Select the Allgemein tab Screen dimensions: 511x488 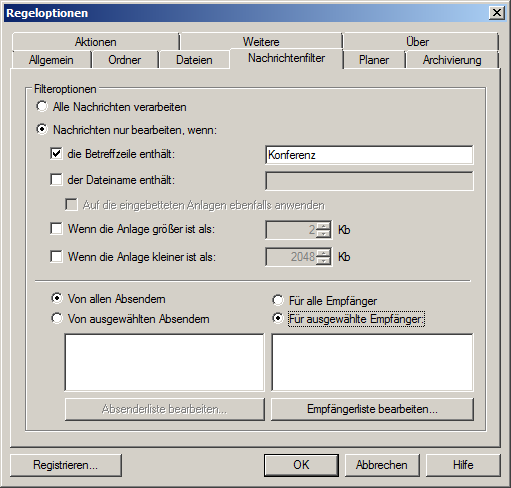coord(51,60)
